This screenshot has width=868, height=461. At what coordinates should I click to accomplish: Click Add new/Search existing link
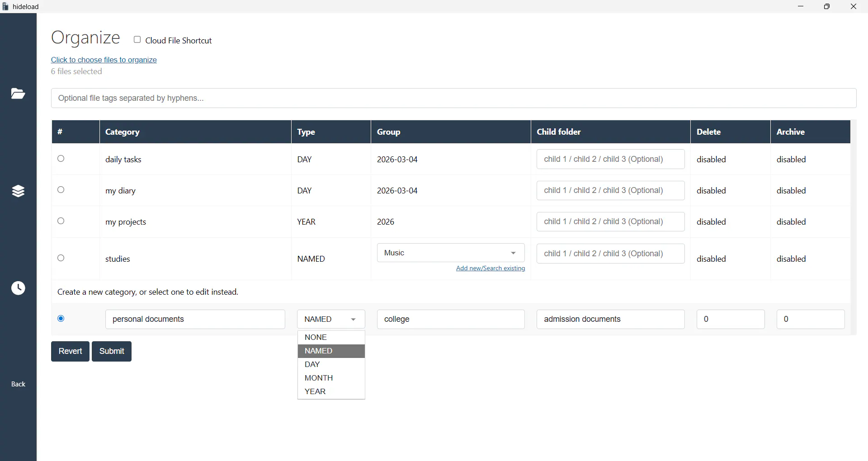tap(491, 268)
